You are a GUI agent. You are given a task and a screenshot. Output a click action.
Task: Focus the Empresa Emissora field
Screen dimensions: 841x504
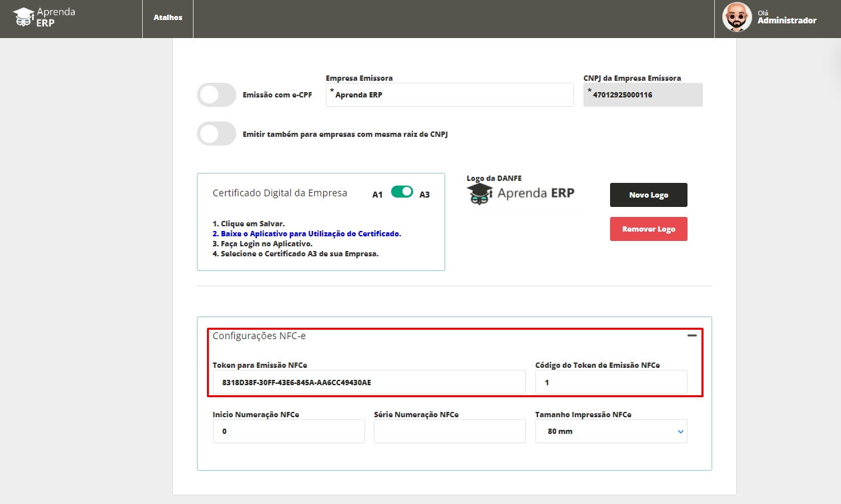click(x=449, y=95)
